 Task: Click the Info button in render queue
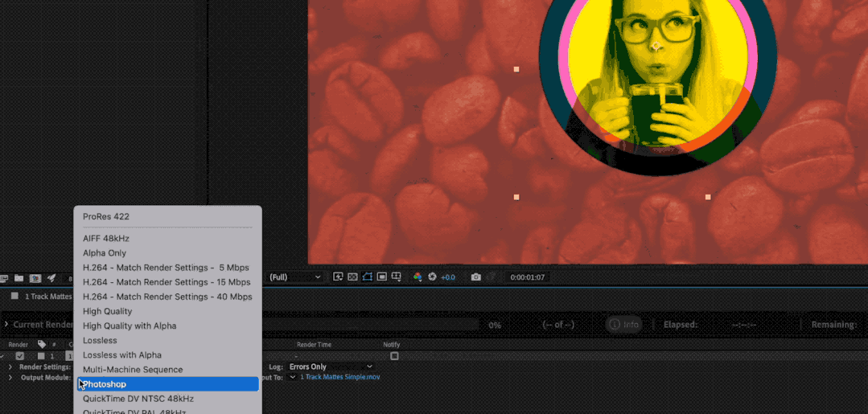point(625,325)
